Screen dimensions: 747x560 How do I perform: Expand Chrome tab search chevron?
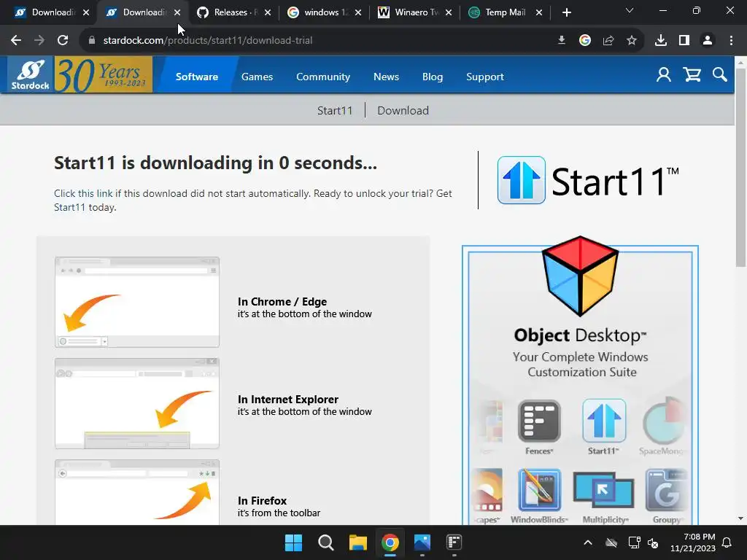pyautogui.click(x=630, y=10)
